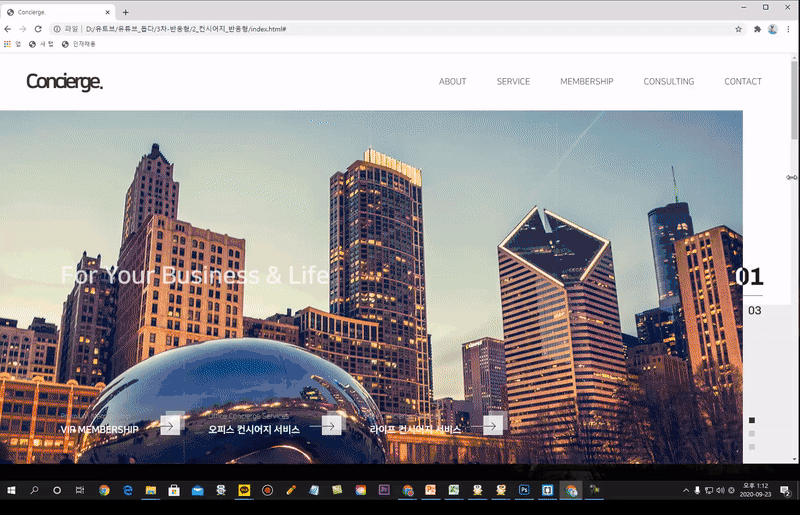Open the 새 탭 bookmark

(41, 44)
